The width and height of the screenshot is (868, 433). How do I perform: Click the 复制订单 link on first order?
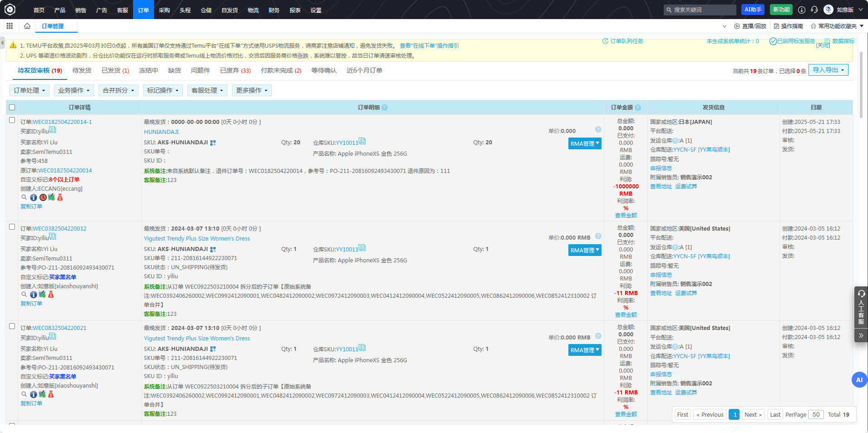(31, 207)
